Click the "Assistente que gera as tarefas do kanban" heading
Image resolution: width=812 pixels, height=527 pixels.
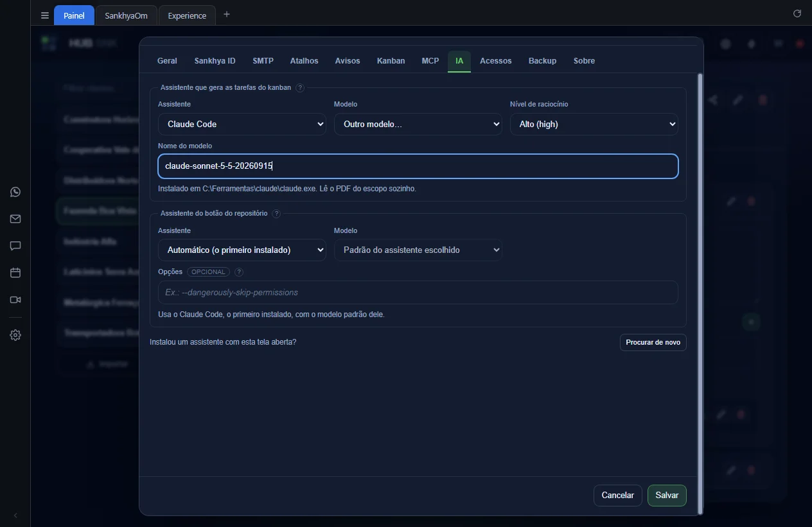click(225, 88)
